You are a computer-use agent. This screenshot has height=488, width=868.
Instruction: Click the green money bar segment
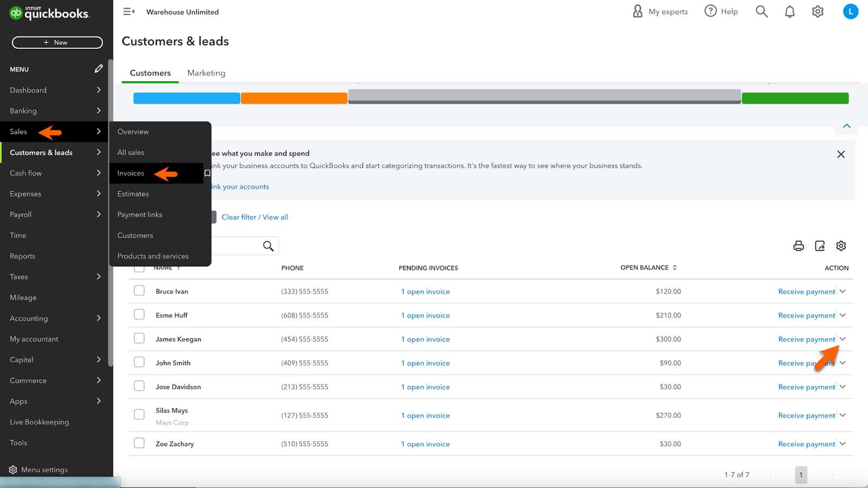(x=795, y=98)
